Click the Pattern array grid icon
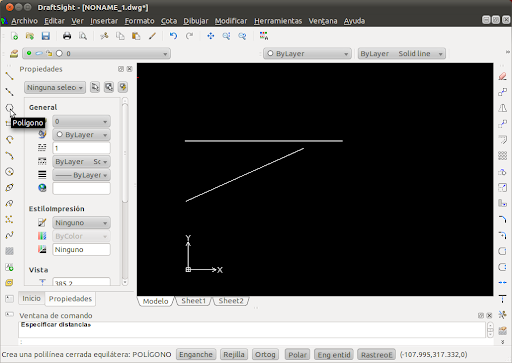 coord(503,155)
